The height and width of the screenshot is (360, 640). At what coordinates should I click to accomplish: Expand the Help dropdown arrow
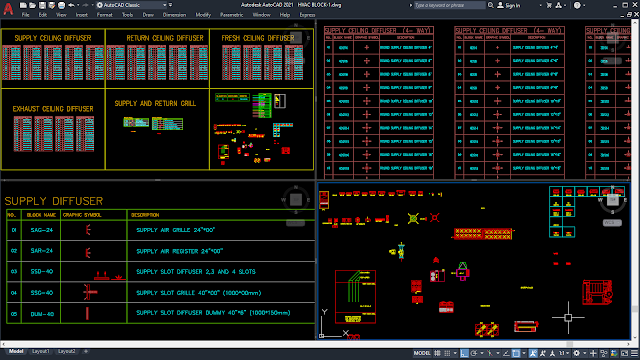[584, 5]
